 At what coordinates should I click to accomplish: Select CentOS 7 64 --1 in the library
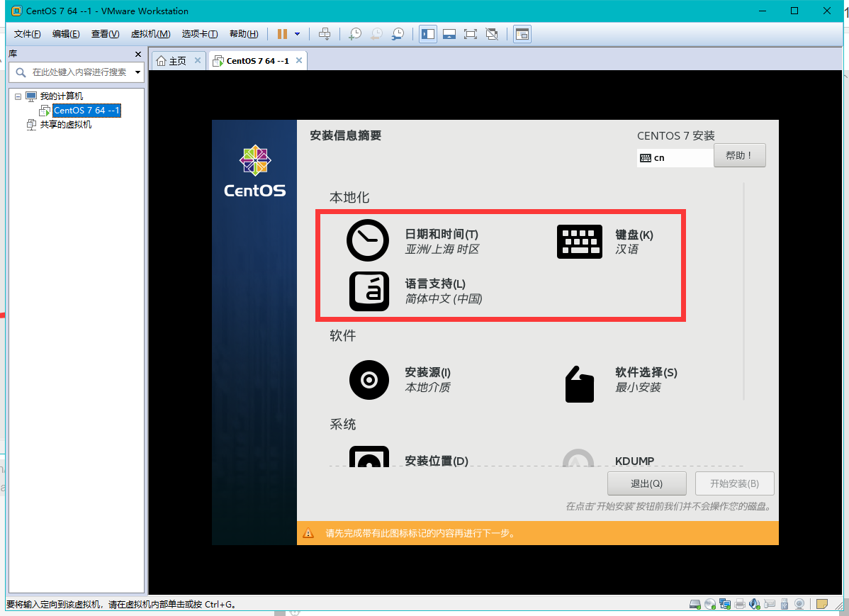[x=86, y=111]
